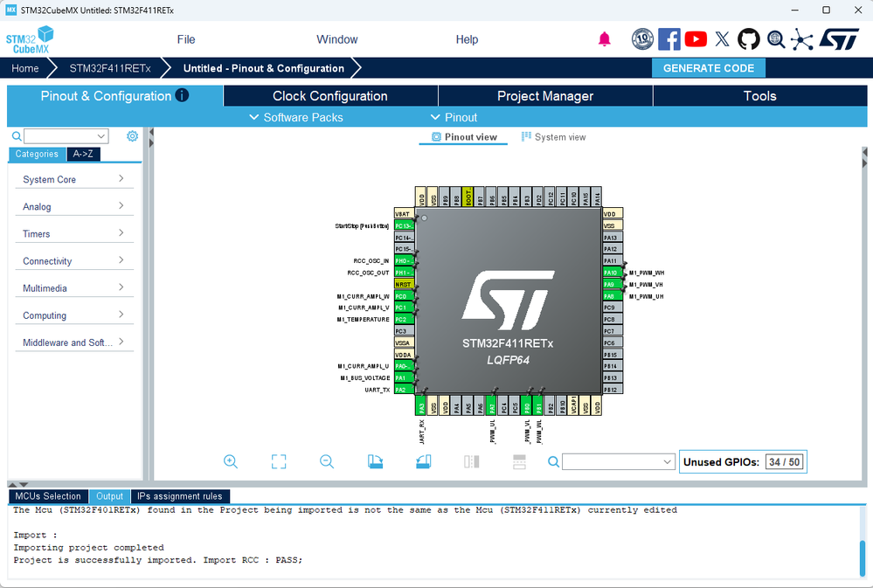Select the A->Z sorting toggle
The width and height of the screenshot is (873, 588).
click(x=84, y=155)
